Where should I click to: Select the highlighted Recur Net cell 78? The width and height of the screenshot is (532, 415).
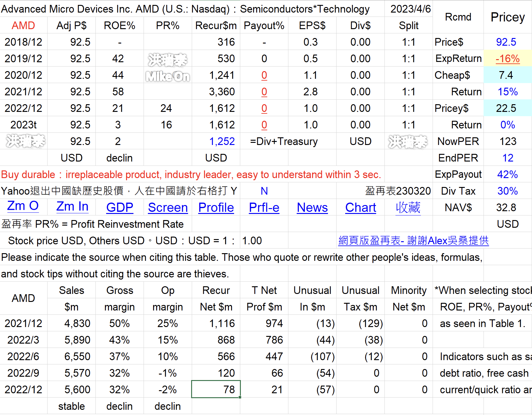pos(216,389)
